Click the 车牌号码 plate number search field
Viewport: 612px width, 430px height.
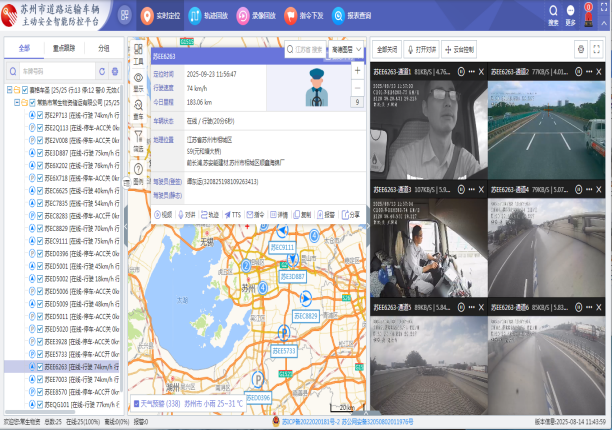[55, 71]
